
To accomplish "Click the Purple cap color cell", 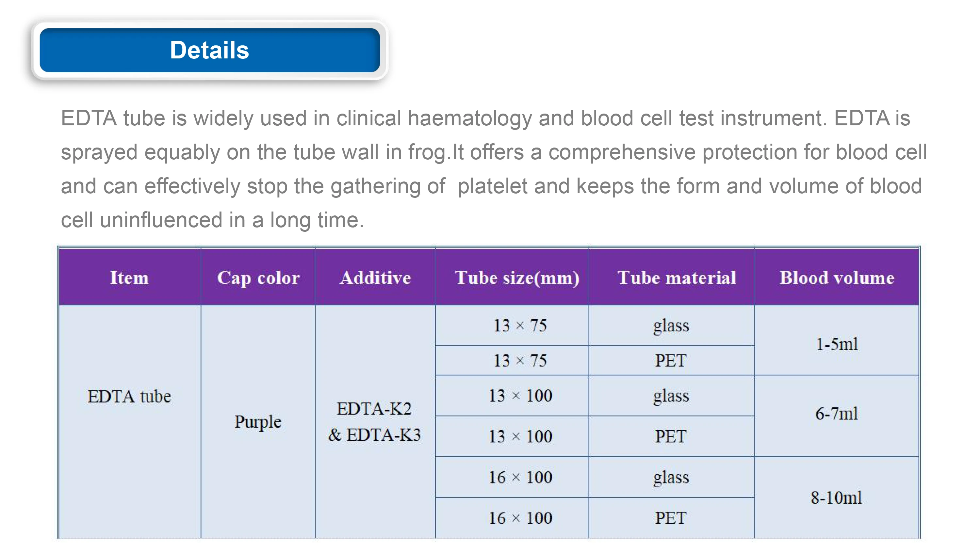I will [x=257, y=421].
